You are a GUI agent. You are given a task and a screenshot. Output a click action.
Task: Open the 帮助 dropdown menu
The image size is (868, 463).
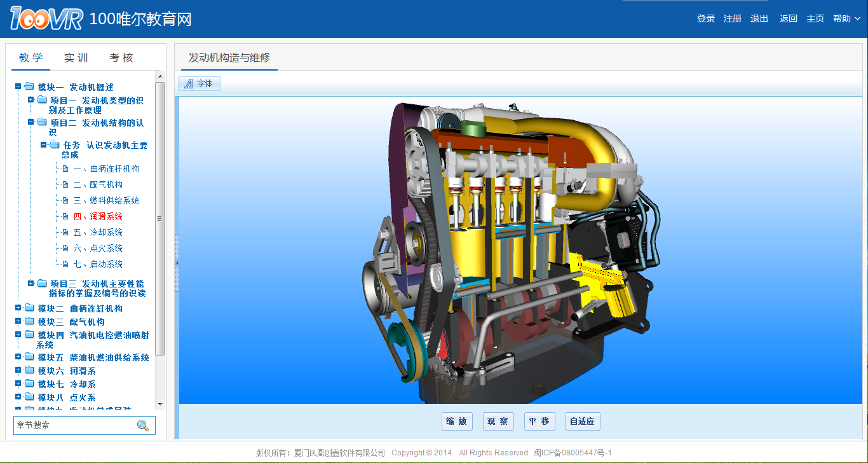point(846,19)
